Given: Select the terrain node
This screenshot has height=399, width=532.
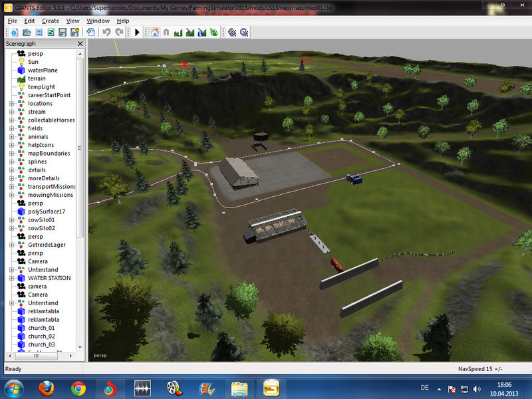Looking at the screenshot, I should (37, 78).
